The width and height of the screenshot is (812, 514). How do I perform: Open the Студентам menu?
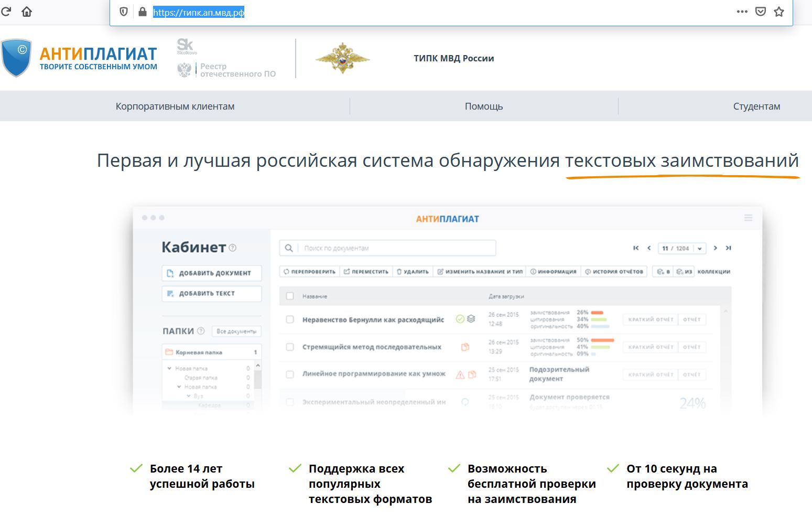point(756,106)
